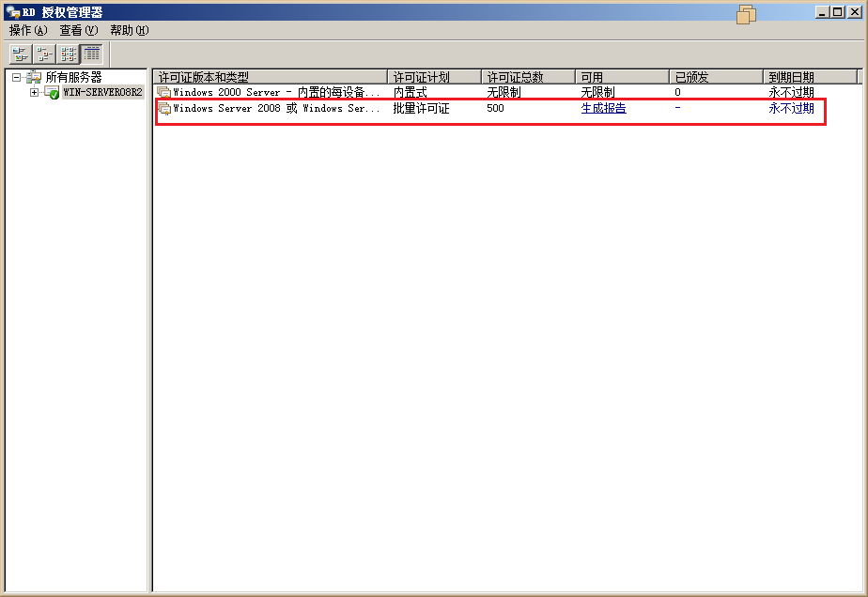Click 永不过期 in the Windows 2000 row
The height and width of the screenshot is (597, 868).
[x=792, y=92]
